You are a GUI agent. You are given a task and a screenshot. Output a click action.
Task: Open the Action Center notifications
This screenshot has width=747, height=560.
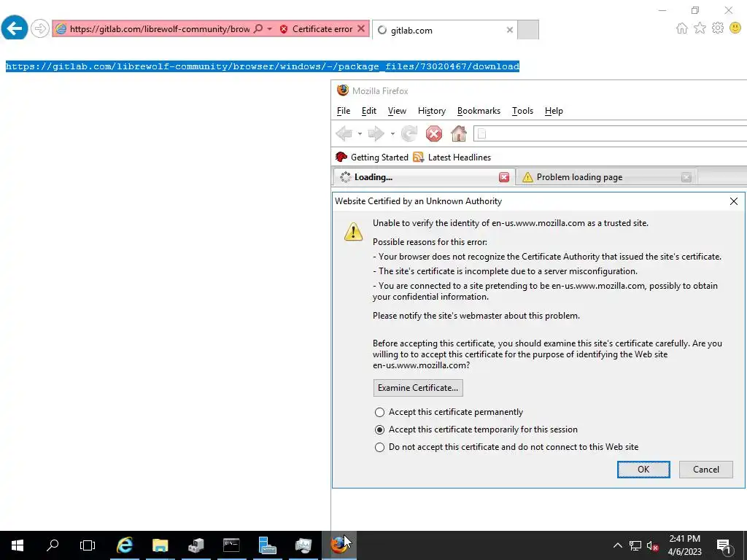[x=724, y=545]
